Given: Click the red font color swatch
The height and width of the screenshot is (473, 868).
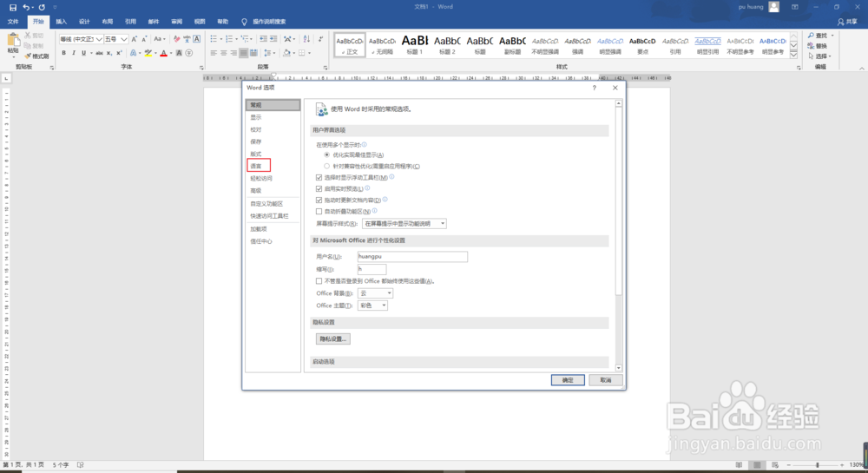Looking at the screenshot, I should point(163,53).
